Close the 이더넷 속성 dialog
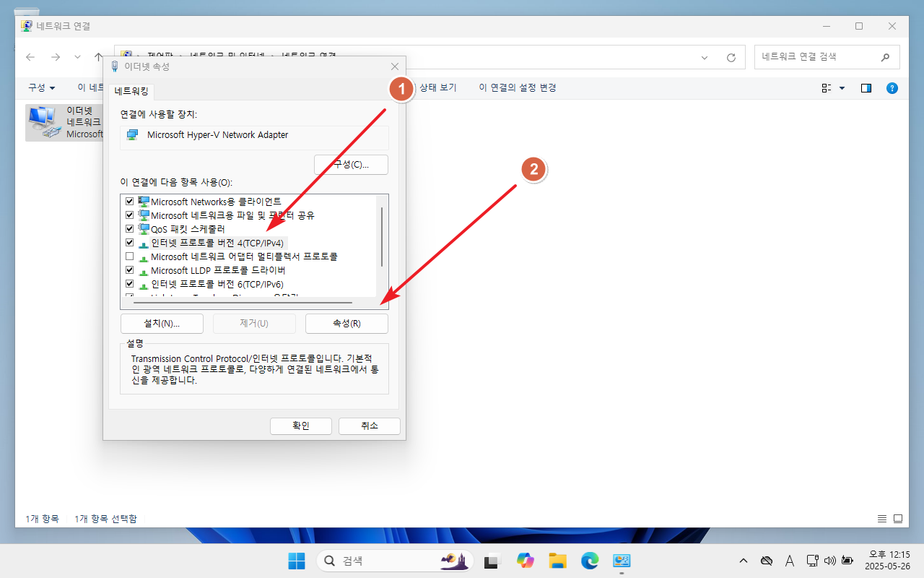This screenshot has width=924, height=578. click(x=394, y=66)
